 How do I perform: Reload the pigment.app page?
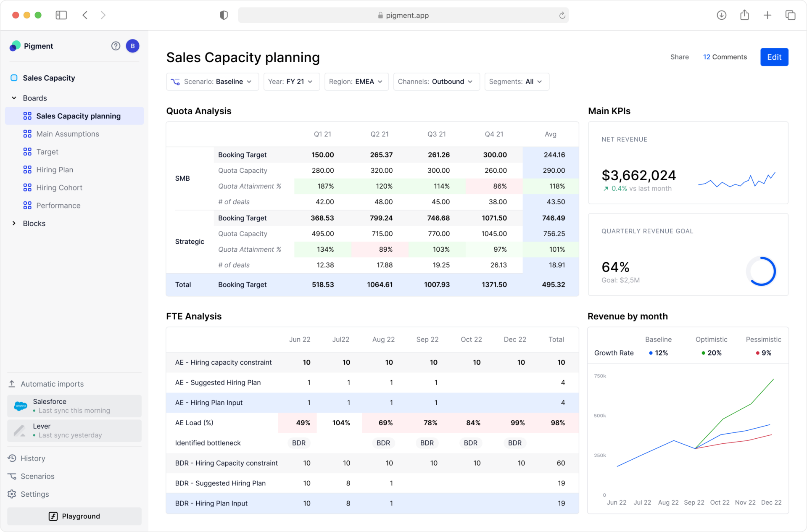[562, 16]
